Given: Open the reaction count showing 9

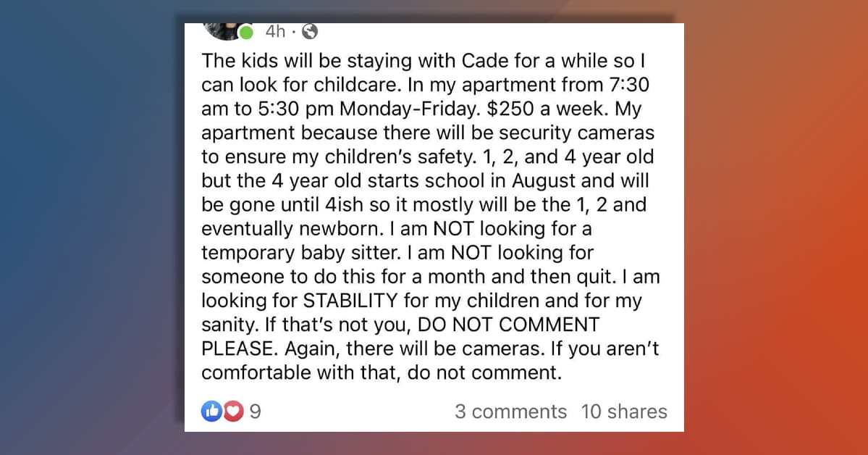Looking at the screenshot, I should [x=255, y=412].
